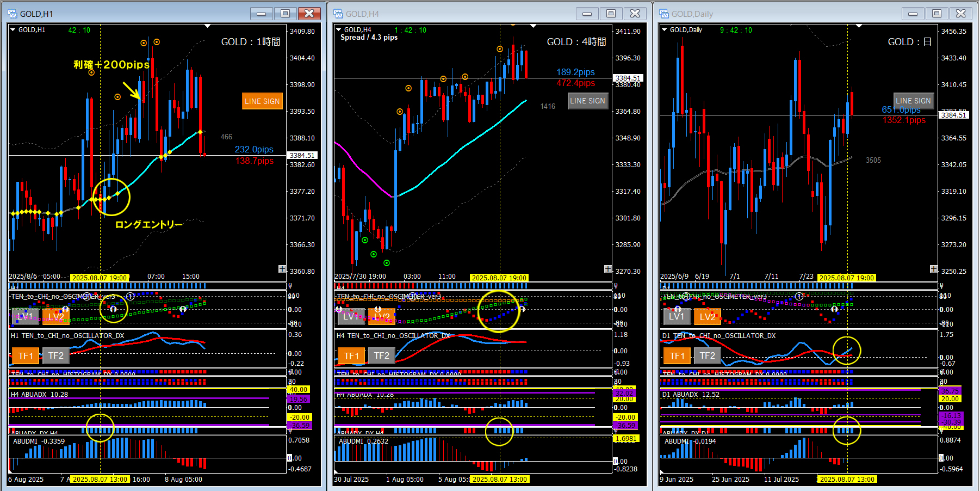The width and height of the screenshot is (980, 491).
Task: Click the 'ABUDMI -0.3359' label in GOLD,H1
Action: [39, 441]
